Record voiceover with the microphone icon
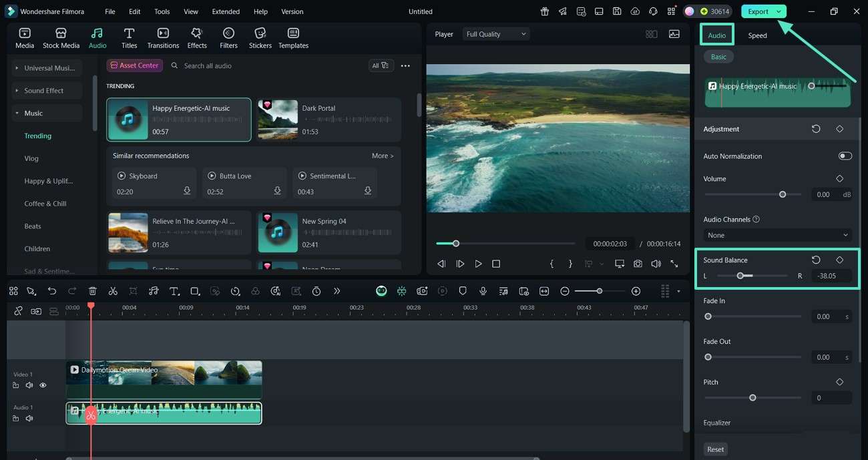This screenshot has height=460, width=868. pyautogui.click(x=483, y=291)
